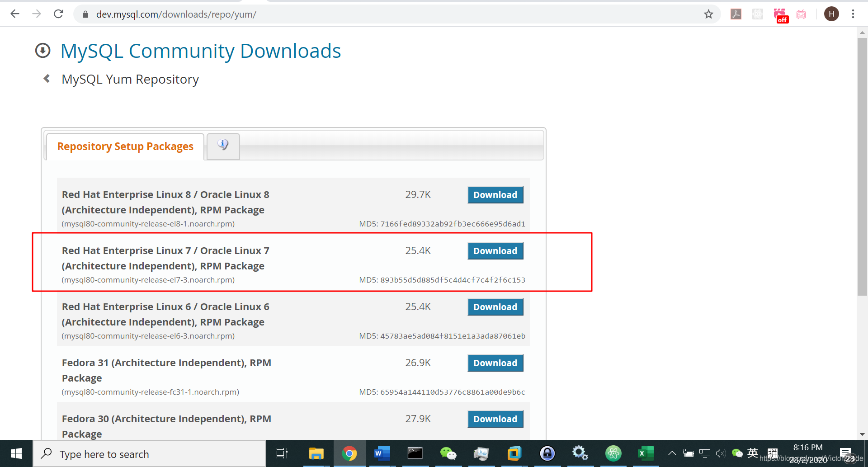Download the Fedora 31 RPM package

495,363
